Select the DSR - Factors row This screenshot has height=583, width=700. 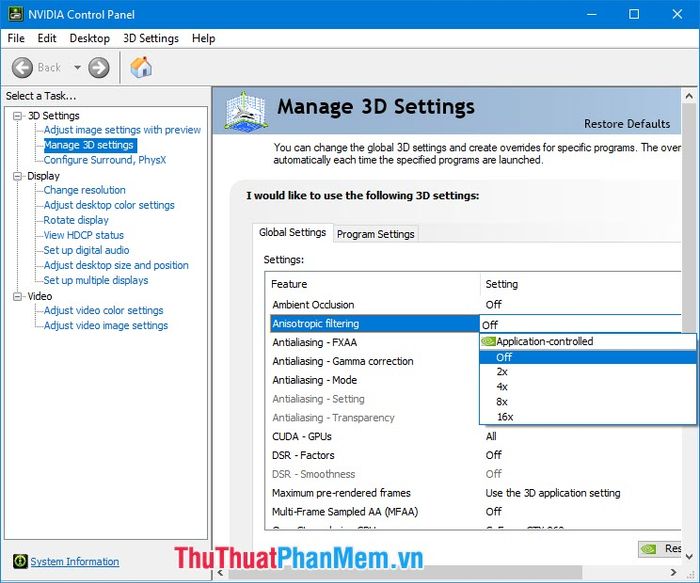click(x=476, y=455)
